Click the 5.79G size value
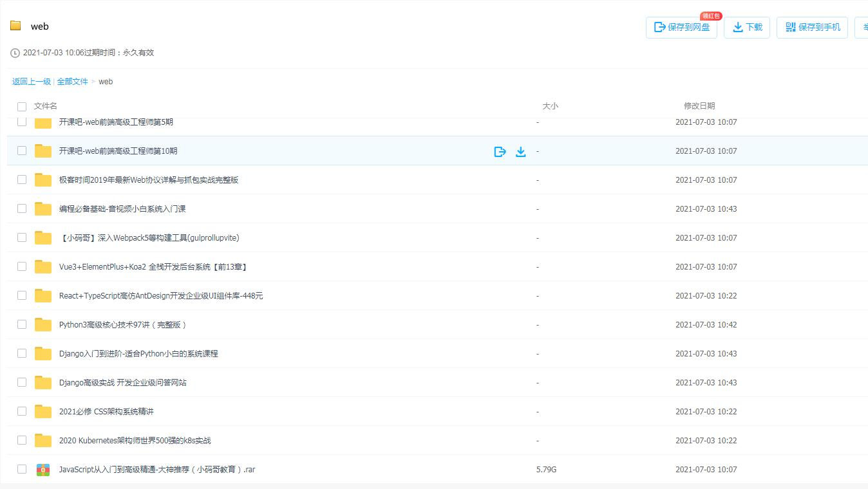Viewport: 868px width, 489px height. click(x=546, y=470)
